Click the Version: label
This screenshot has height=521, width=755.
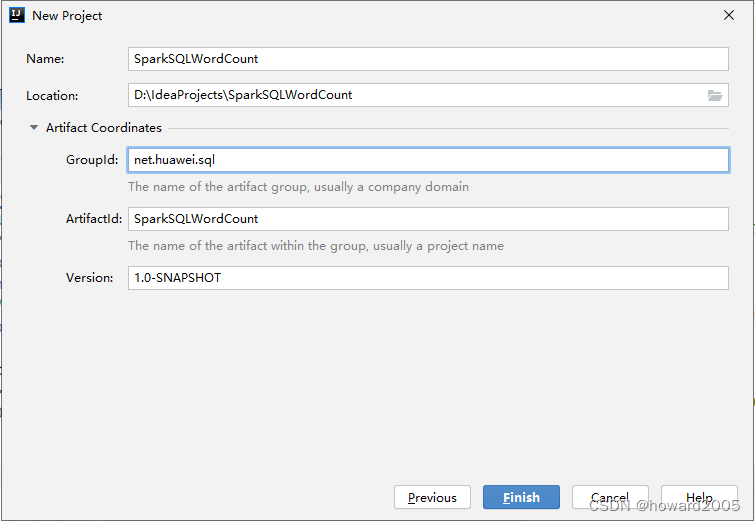coord(90,278)
